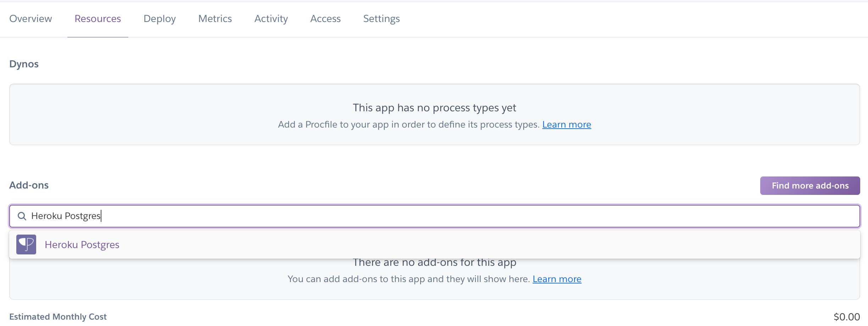
Task: Open the Deploy tab
Action: 160,18
